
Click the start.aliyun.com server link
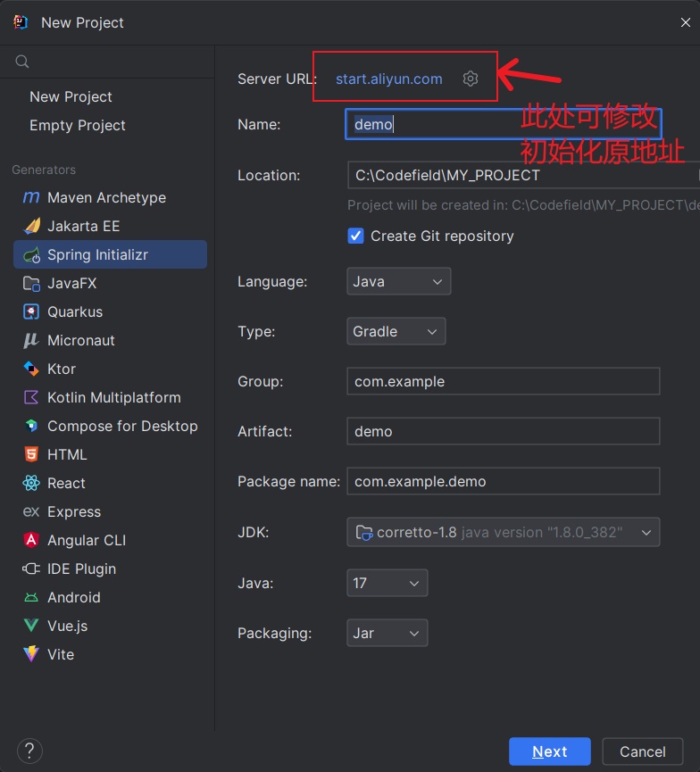pyautogui.click(x=388, y=79)
